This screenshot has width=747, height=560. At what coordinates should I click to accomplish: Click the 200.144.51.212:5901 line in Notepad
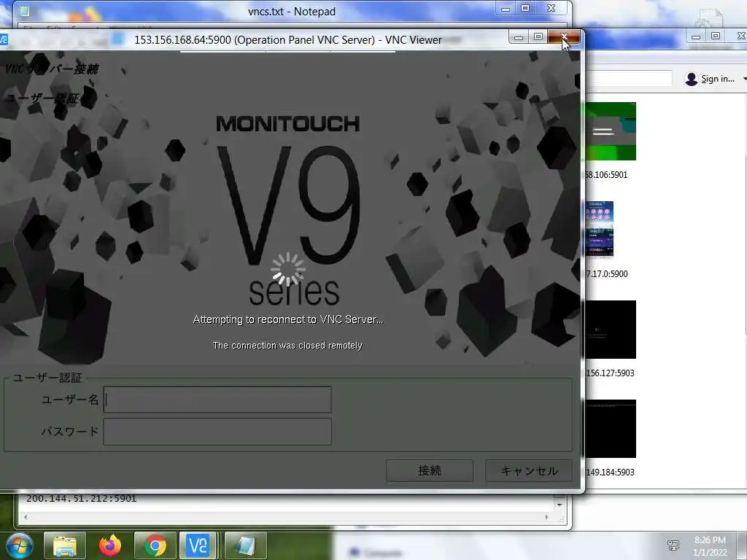click(x=82, y=499)
